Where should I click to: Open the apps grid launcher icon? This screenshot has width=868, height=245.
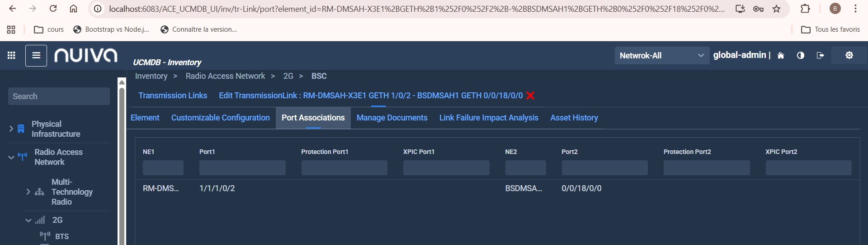(x=11, y=55)
